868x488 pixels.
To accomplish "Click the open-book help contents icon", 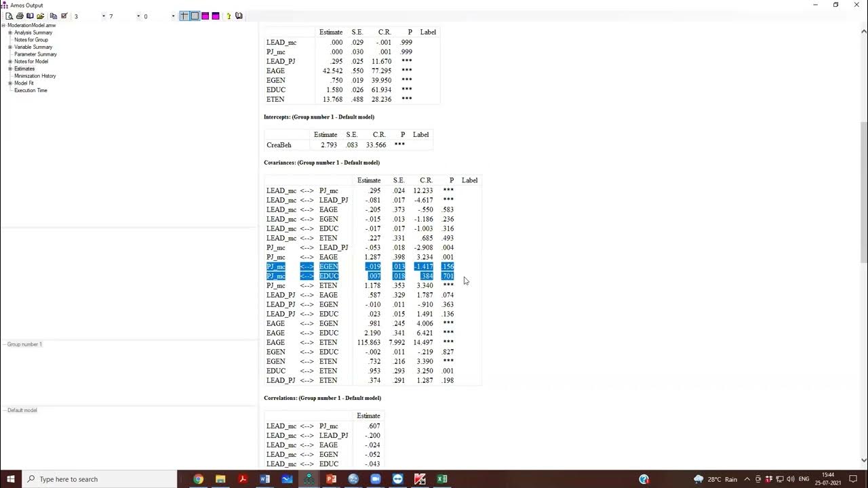I will [x=239, y=16].
